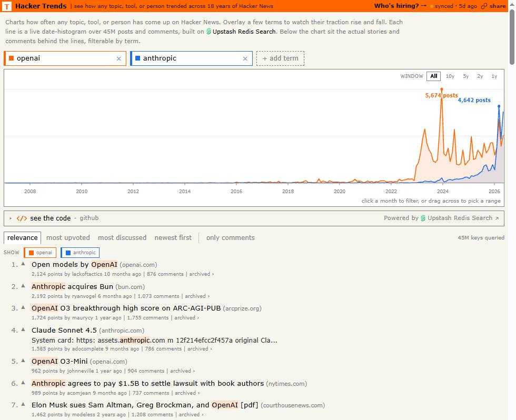Viewport: 516px width, 420px height.
Task: Click the synced 5d ago status
Action: (x=453, y=6)
